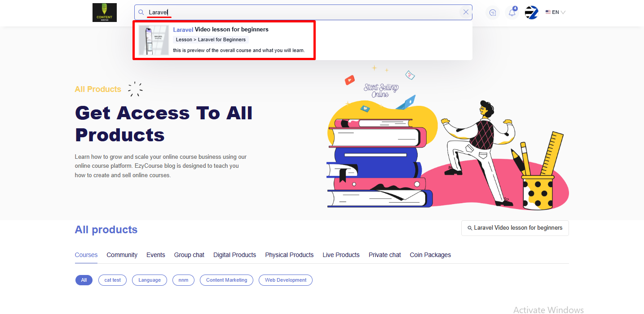Switch to the Community tab
644x314 pixels.
122,255
